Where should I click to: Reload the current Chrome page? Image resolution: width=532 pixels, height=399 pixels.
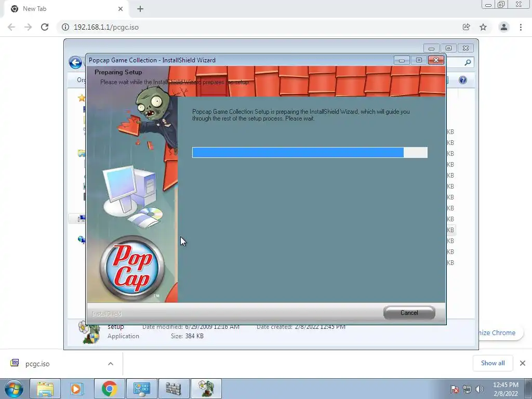45,27
